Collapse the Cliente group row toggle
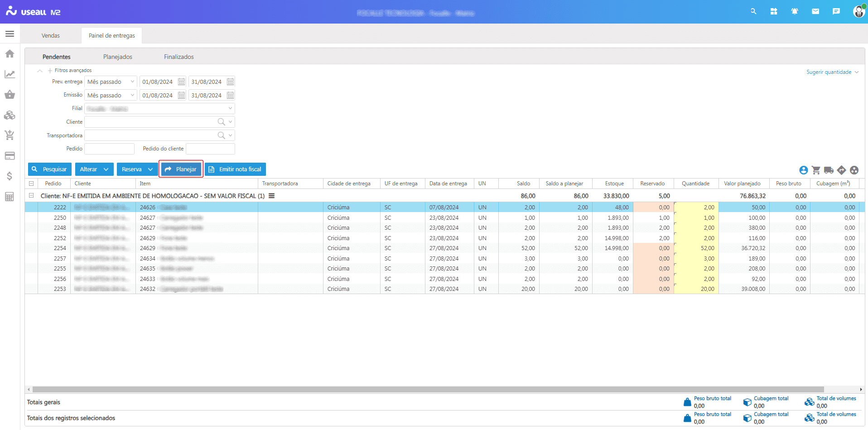868x430 pixels. (31, 196)
